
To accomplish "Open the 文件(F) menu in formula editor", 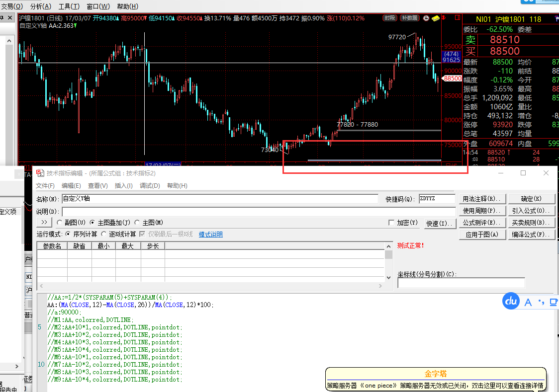I will click(x=45, y=185).
